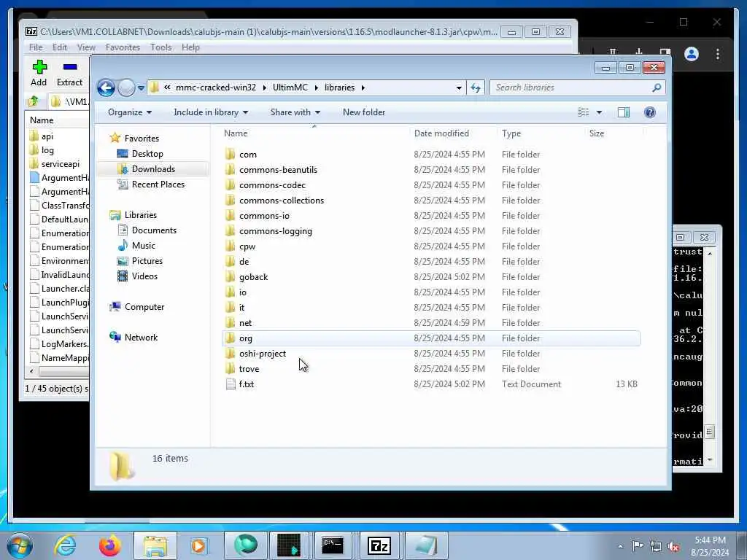Select the oshi-project folder
Image resolution: width=747 pixels, height=560 pixels.
(x=263, y=354)
